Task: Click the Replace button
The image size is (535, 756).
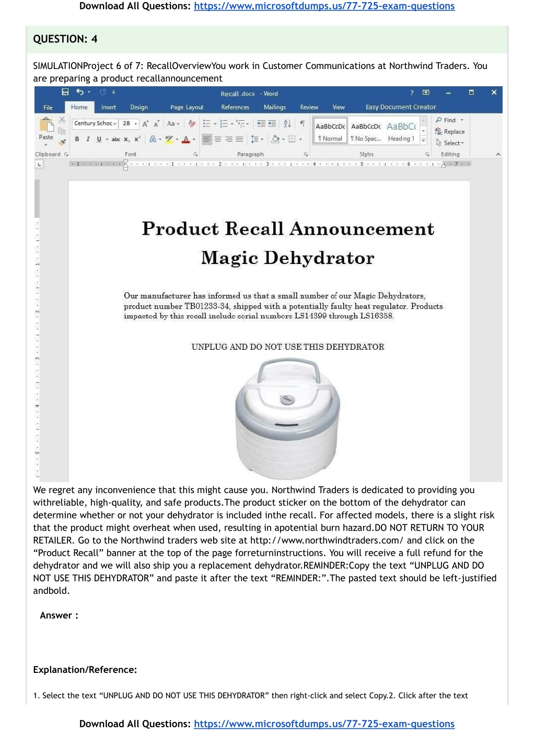Action: 450,132
